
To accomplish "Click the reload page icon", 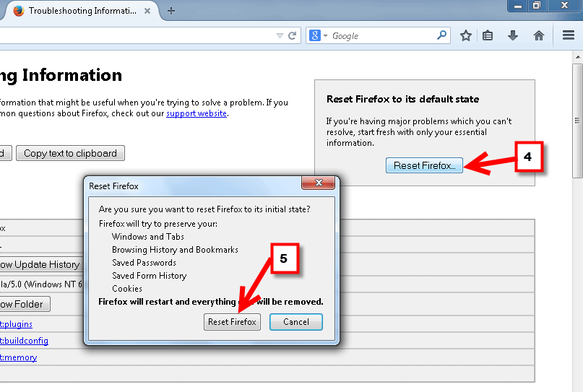I will [293, 35].
